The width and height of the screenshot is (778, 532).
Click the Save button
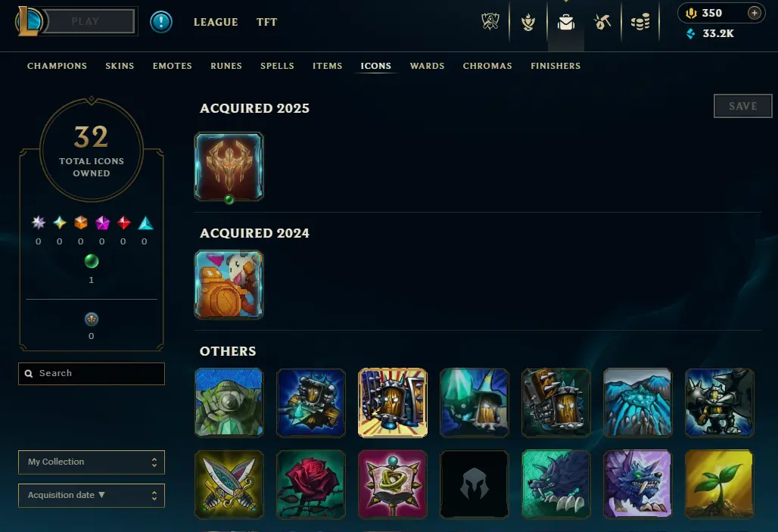(x=742, y=106)
